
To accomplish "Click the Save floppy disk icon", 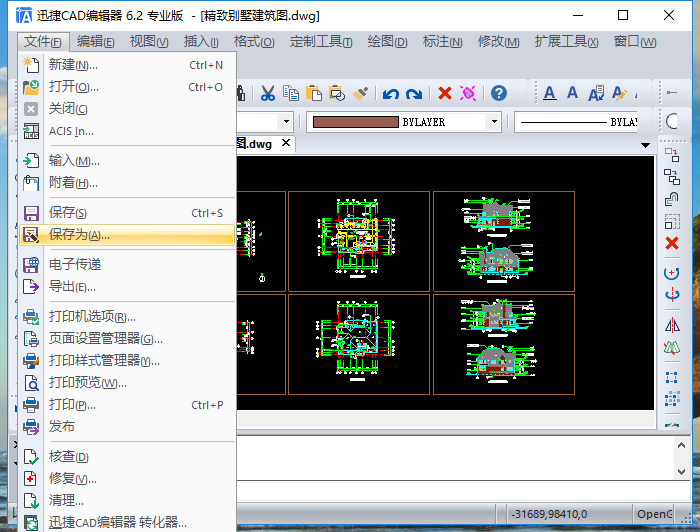I will (31, 213).
